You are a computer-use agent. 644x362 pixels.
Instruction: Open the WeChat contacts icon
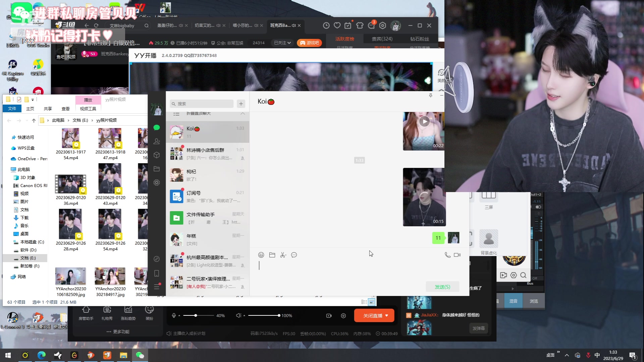(157, 141)
